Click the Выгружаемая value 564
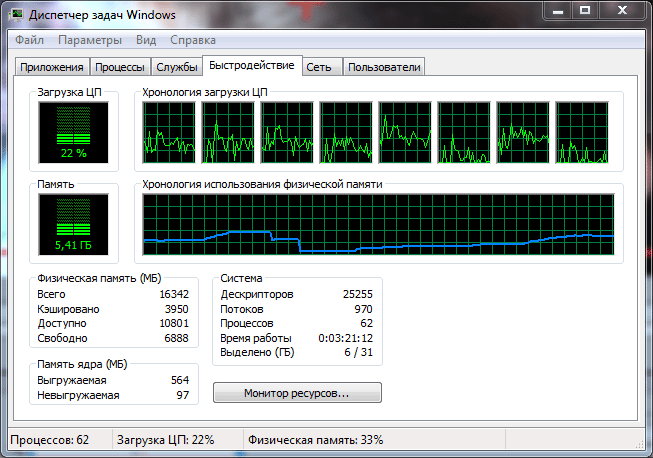Viewport: 653px width, 458px height. [x=180, y=380]
